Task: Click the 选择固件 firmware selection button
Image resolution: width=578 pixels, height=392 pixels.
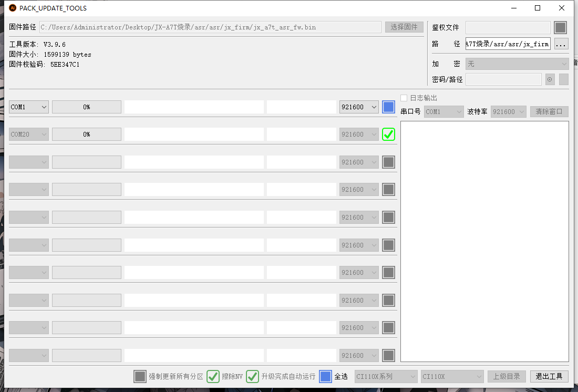Action: pos(404,27)
